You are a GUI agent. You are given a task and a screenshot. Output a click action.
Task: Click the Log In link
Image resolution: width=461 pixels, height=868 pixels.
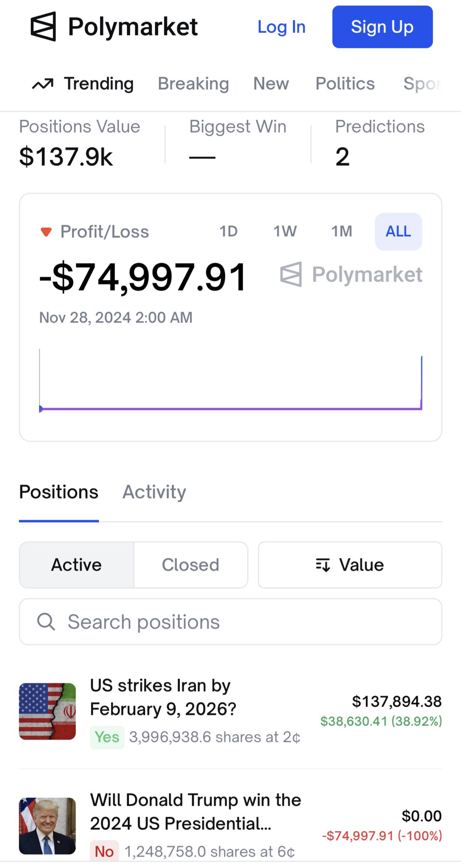coord(282,27)
